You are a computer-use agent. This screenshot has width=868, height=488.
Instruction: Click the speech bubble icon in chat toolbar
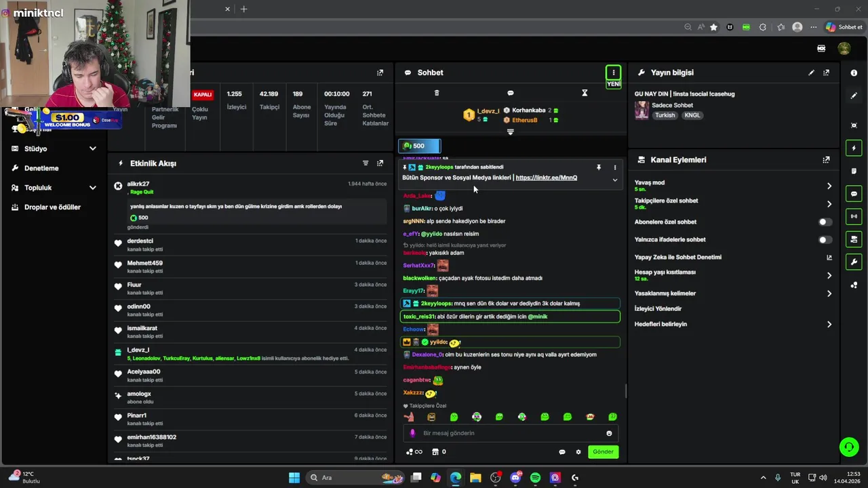coord(511,93)
